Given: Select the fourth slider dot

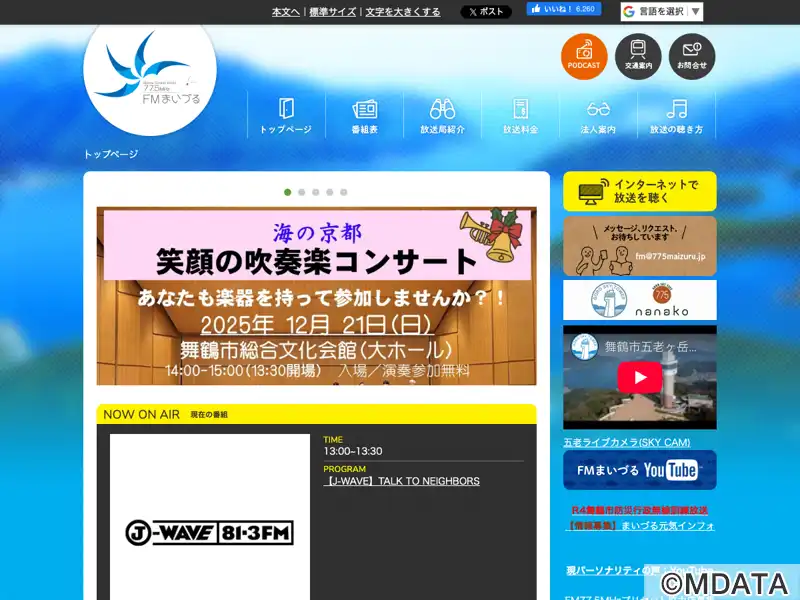Looking at the screenshot, I should tap(330, 192).
